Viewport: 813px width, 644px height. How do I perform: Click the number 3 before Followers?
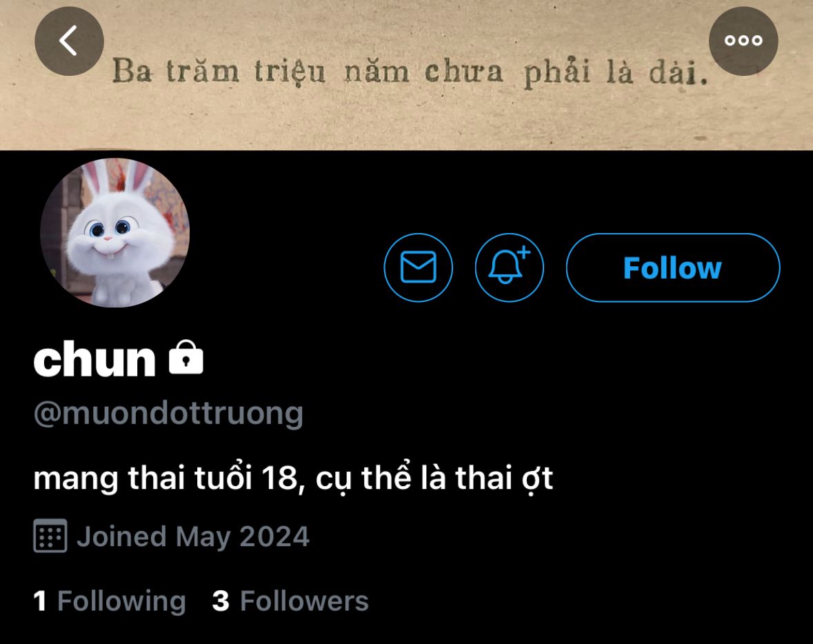click(x=221, y=601)
